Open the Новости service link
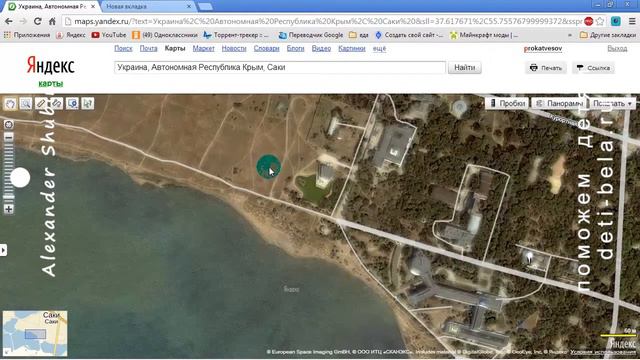This screenshot has height=360, width=640. 234,48
